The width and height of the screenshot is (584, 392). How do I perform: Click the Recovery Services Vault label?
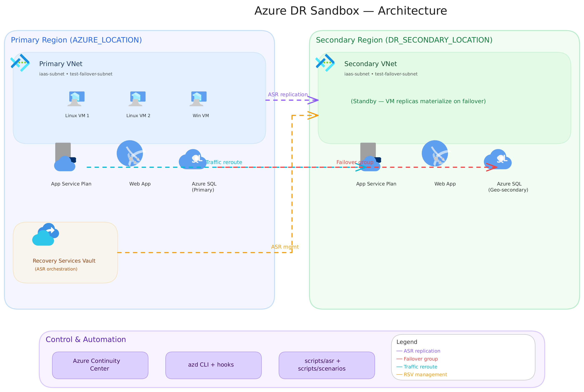(x=64, y=261)
